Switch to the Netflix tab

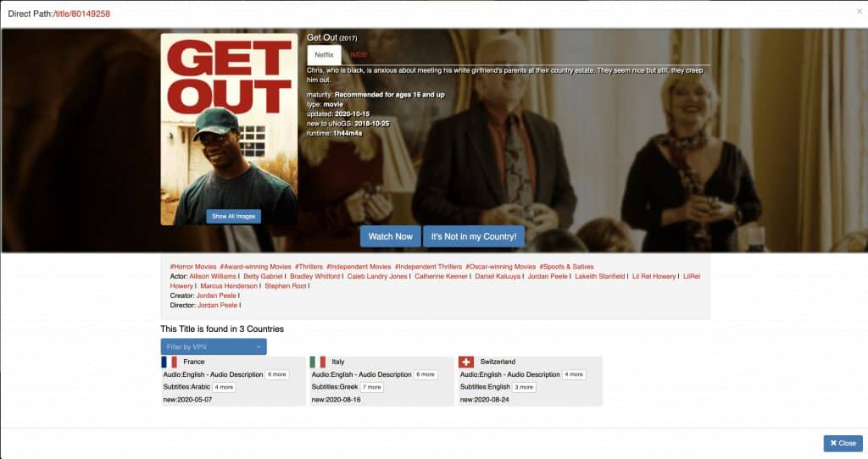[x=324, y=55]
